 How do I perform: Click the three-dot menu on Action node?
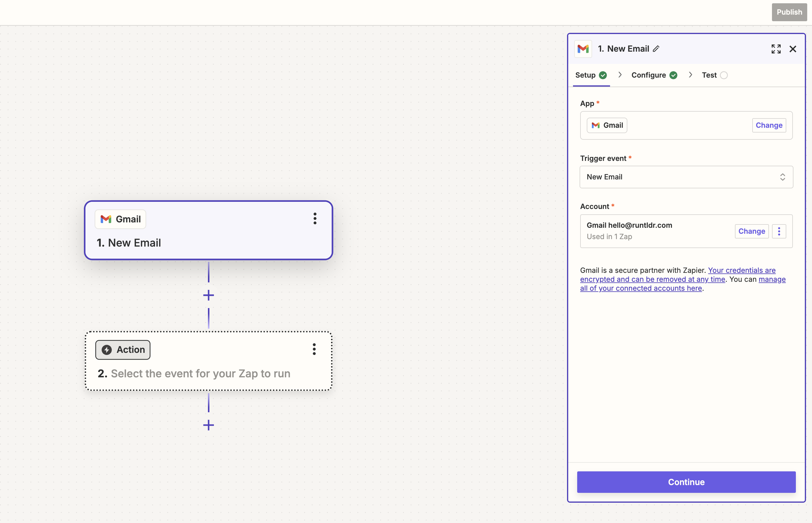[x=314, y=349]
